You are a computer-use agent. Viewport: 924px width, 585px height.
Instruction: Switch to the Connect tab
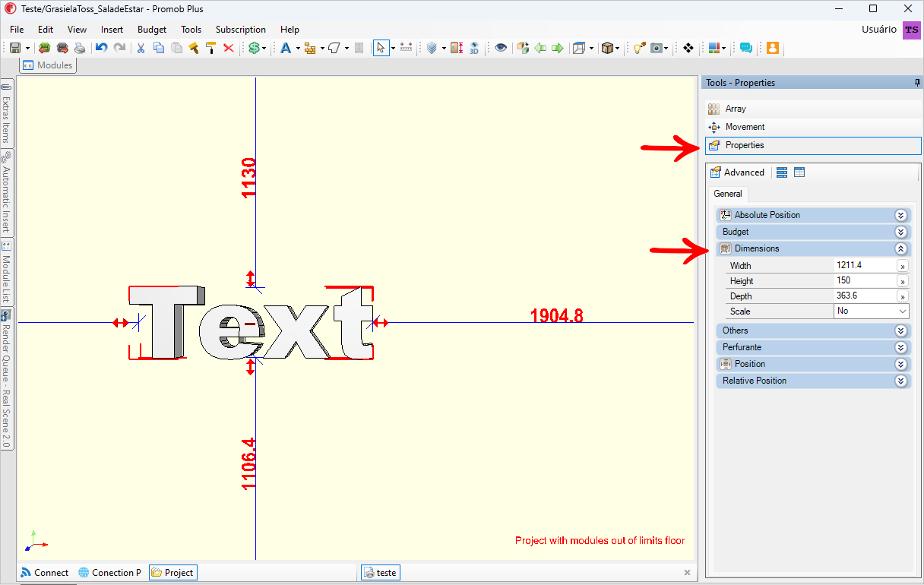tap(45, 573)
